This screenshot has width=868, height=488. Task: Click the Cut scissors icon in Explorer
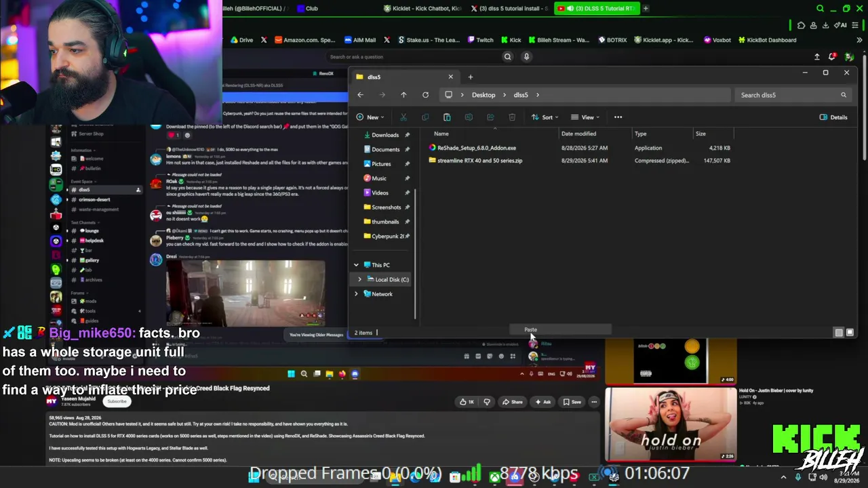coord(403,117)
